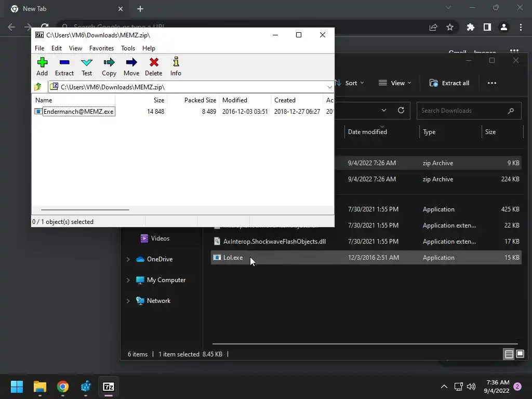Go up one folder level in 7-Zip

pos(37,87)
